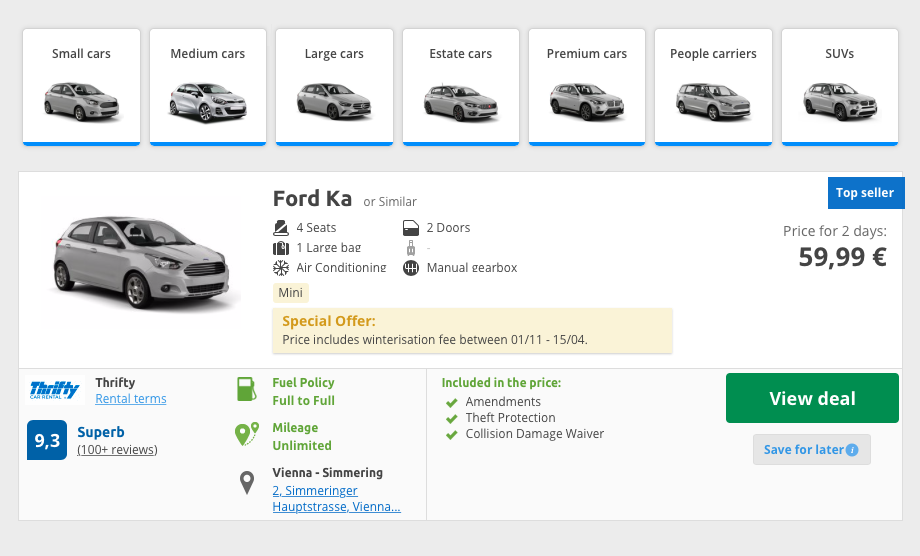This screenshot has width=920, height=556.
Task: Select the Small cars category
Action: click(x=82, y=87)
